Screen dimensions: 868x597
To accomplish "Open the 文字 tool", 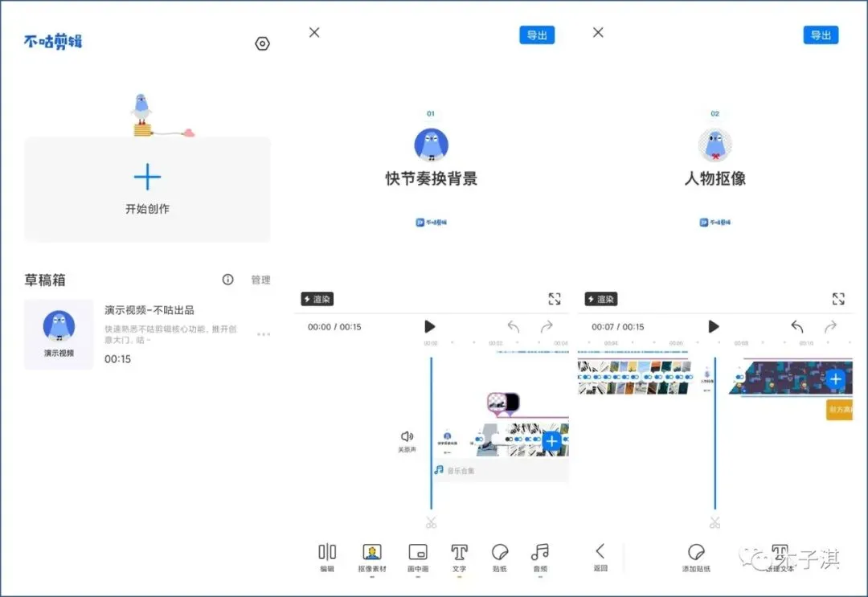I will pos(459,558).
